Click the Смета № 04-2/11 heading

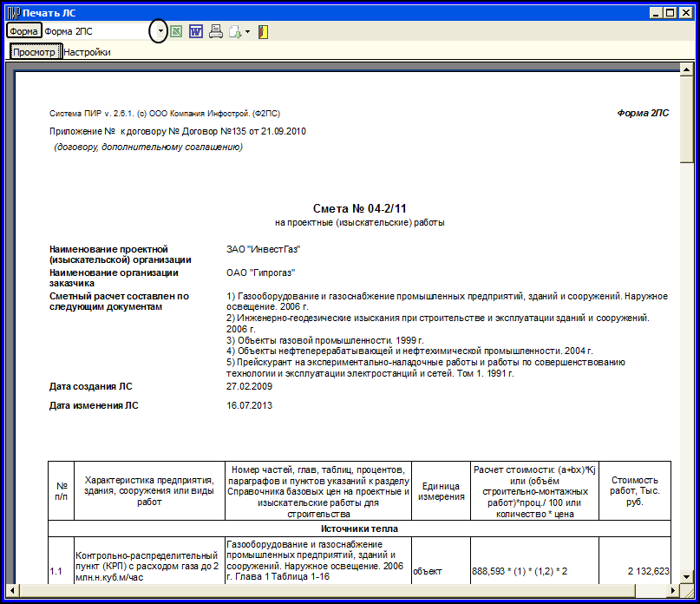pos(359,208)
